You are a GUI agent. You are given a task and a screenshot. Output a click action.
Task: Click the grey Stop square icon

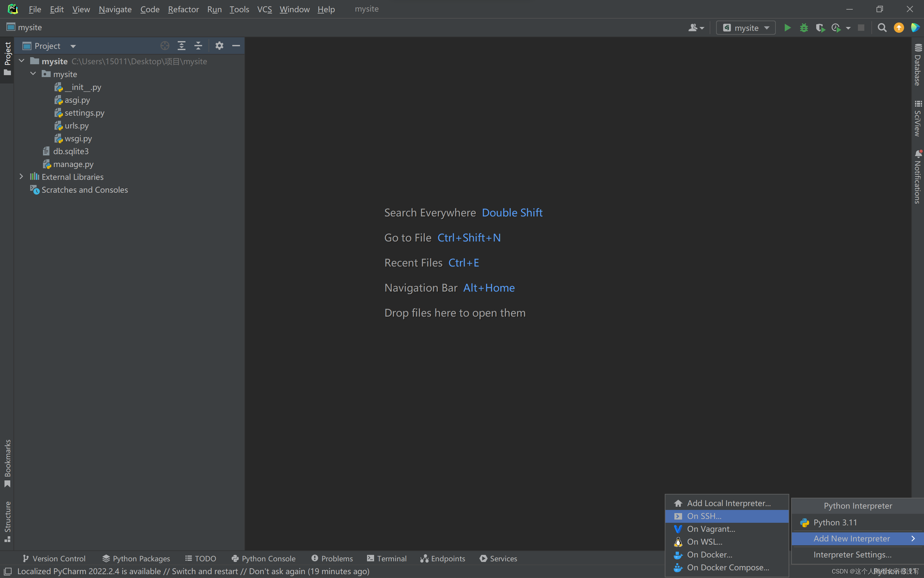point(861,28)
